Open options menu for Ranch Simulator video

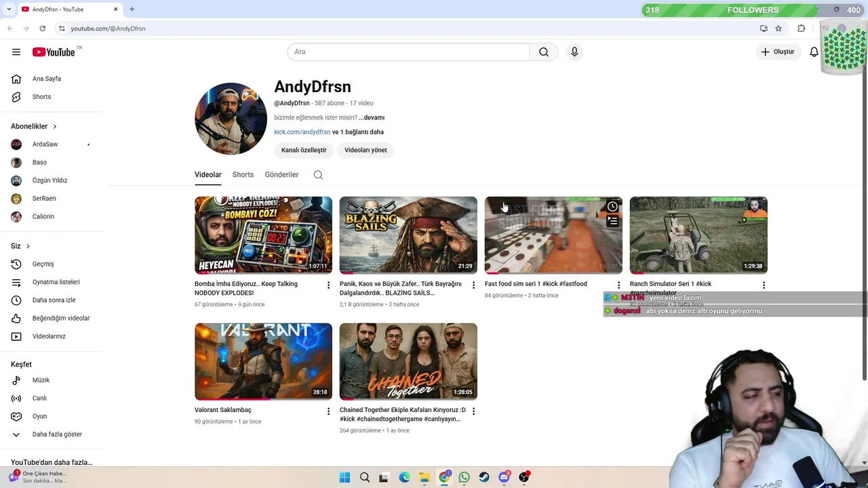[x=764, y=285]
